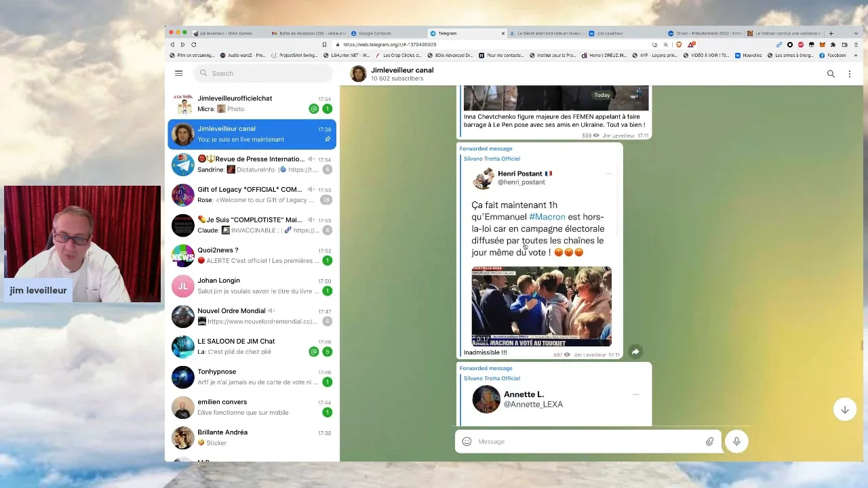868x488 pixels.
Task: Click the browser address bar URL
Action: [390, 45]
